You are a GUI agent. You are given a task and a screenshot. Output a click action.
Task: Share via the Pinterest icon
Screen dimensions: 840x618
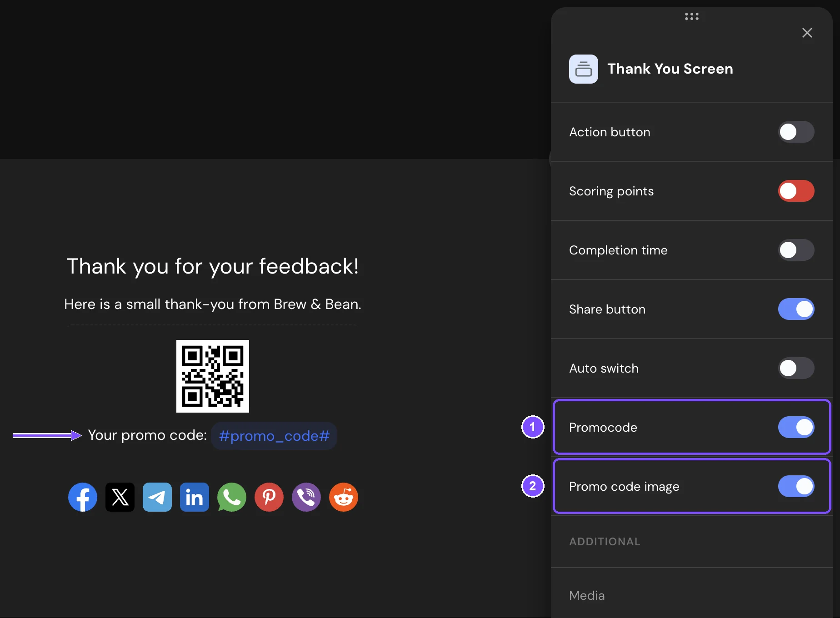coord(269,497)
